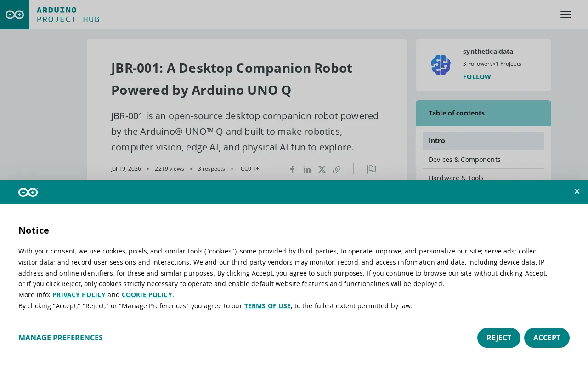This screenshot has width=588, height=368.
Task: Flag this project for review
Action: click(x=372, y=169)
